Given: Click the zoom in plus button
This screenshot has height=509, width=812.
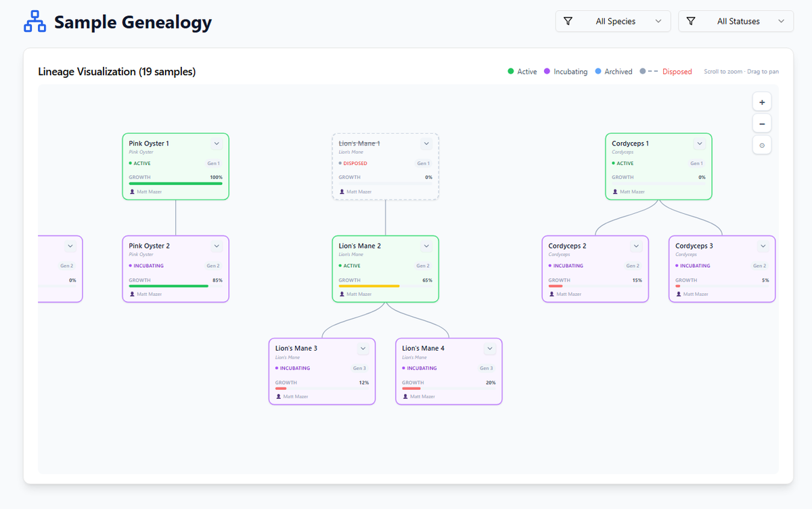Looking at the screenshot, I should [x=762, y=102].
